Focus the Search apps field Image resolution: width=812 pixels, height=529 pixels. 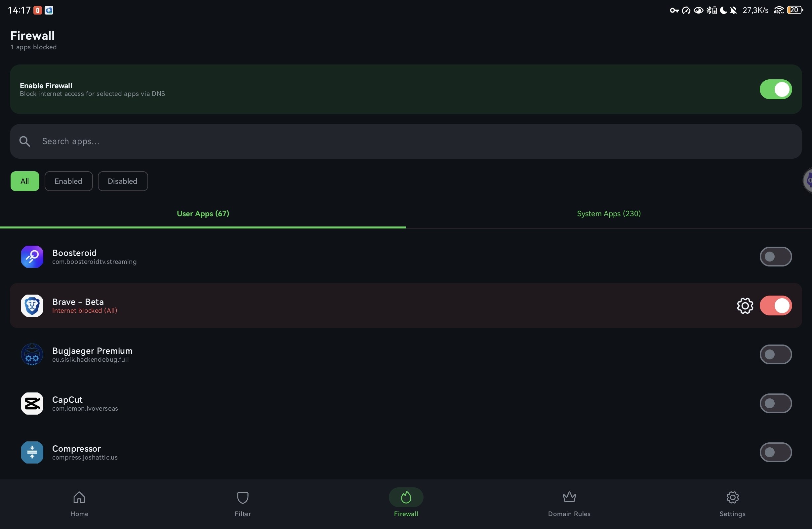click(409, 141)
